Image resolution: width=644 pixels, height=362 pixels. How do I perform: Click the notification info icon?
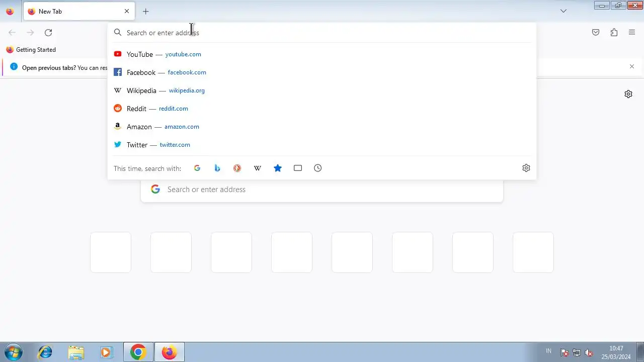(x=14, y=67)
